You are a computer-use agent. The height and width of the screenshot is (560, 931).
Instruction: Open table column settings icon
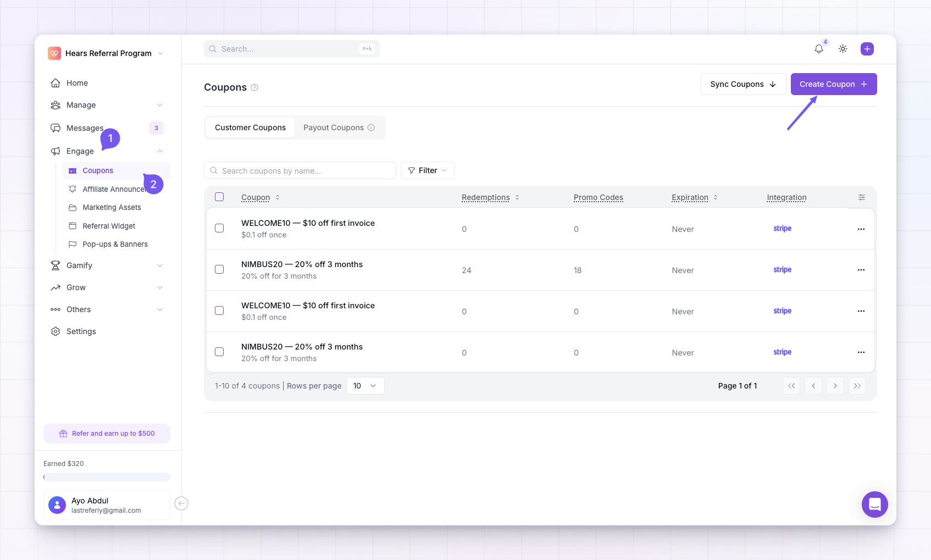point(862,197)
